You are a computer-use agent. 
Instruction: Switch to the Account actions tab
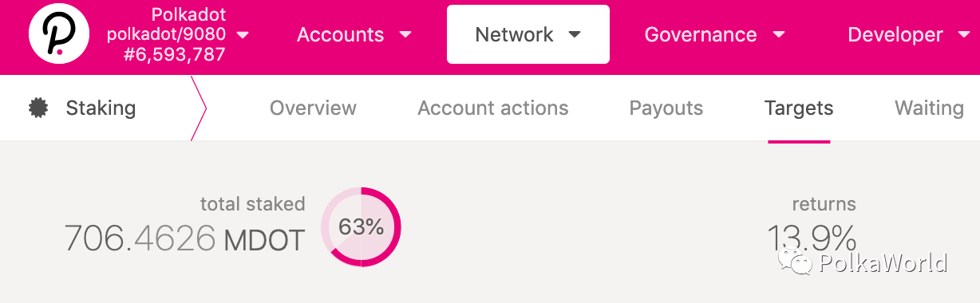[493, 108]
